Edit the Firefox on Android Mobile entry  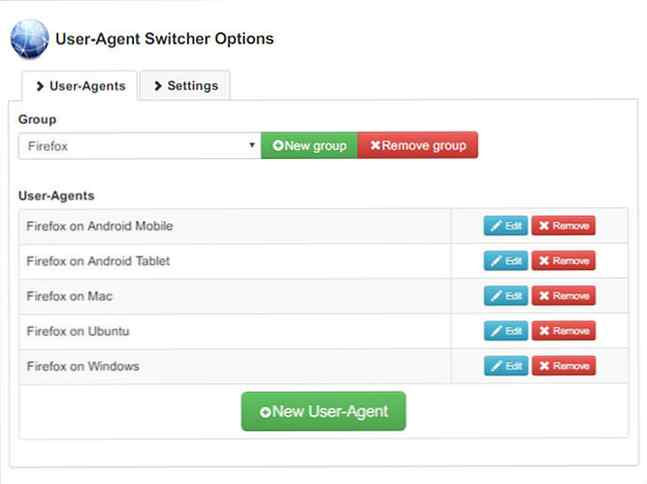click(x=505, y=226)
